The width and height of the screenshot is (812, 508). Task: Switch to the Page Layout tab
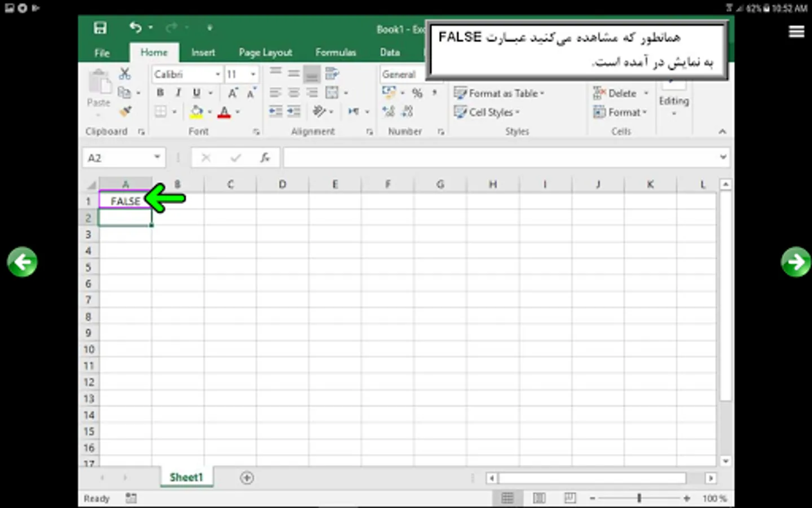click(x=265, y=52)
